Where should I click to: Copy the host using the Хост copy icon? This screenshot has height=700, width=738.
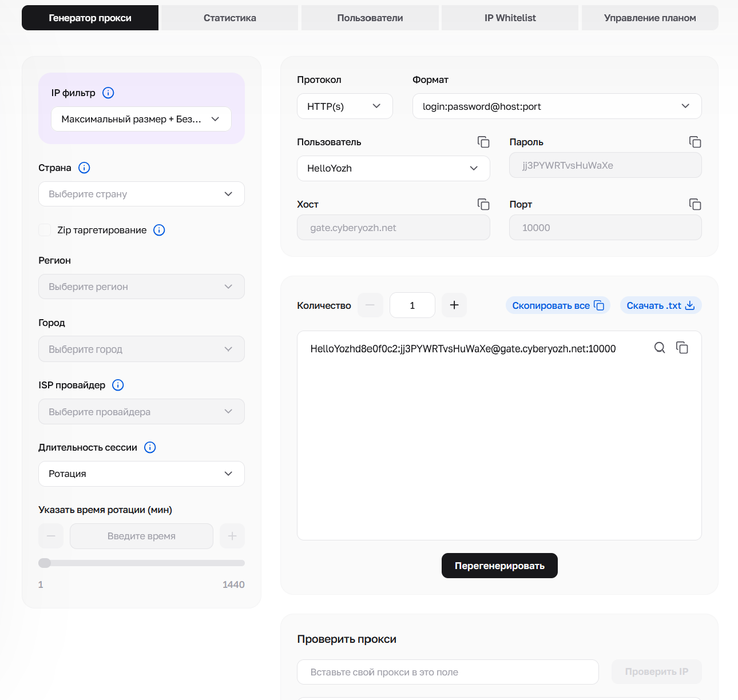[x=483, y=204]
